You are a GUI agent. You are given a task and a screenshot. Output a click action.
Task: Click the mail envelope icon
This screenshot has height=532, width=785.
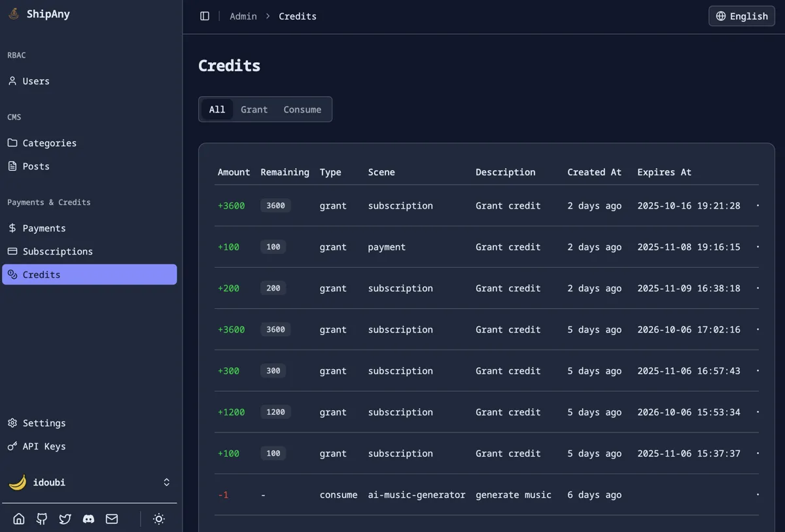[112, 519]
